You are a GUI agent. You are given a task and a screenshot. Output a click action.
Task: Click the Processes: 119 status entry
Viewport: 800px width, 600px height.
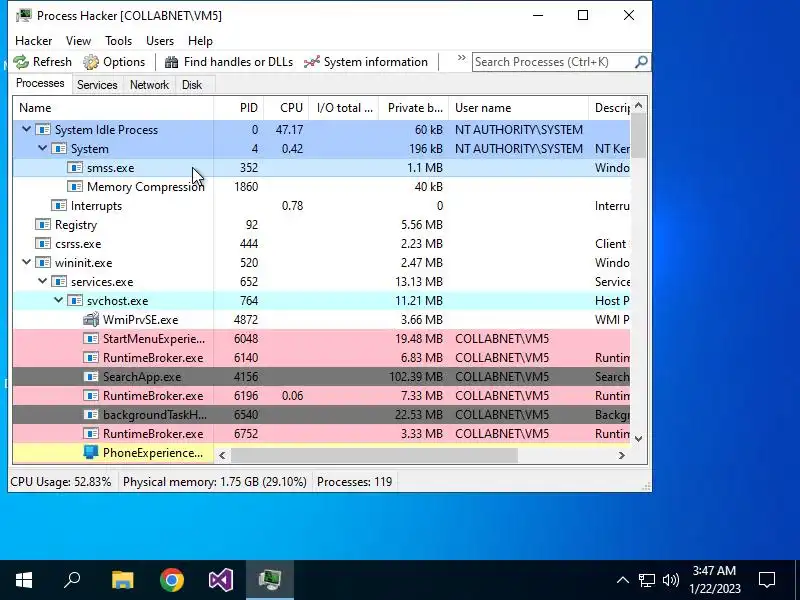[355, 482]
